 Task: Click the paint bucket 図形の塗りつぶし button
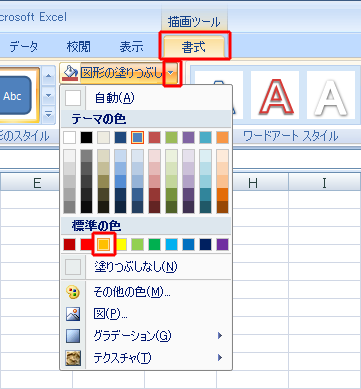click(111, 72)
